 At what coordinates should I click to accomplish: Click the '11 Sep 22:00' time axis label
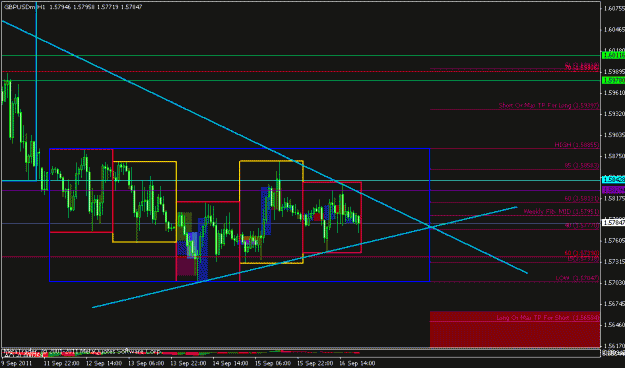click(61, 363)
